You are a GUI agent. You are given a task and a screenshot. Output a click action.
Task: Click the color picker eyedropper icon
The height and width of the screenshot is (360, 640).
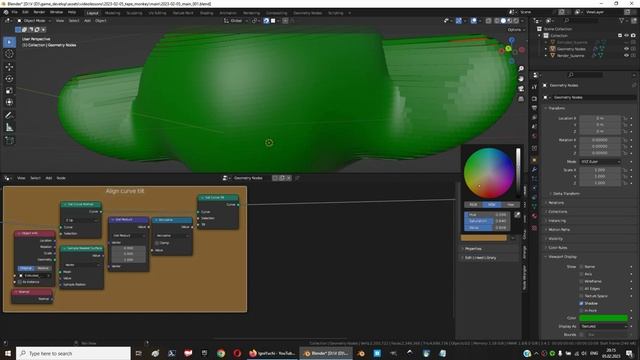517,214
